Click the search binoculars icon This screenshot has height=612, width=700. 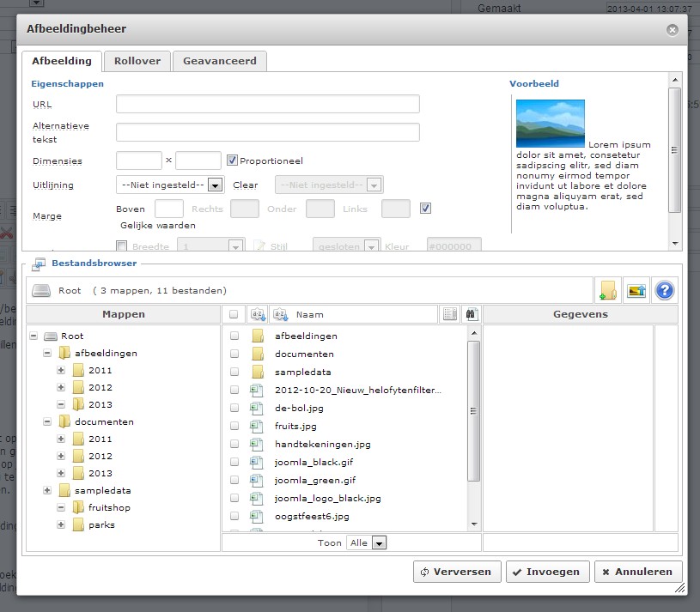(x=470, y=314)
